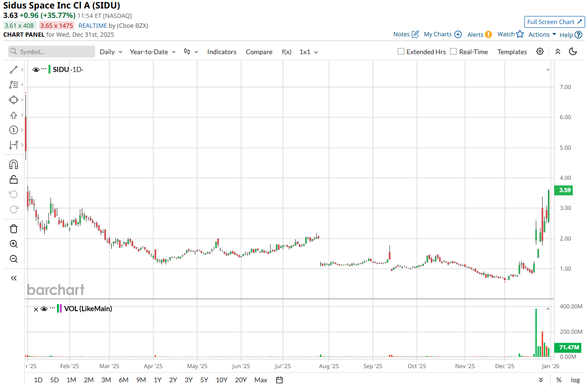Open the Daily frequency dropdown
The image size is (588, 386).
tap(111, 52)
